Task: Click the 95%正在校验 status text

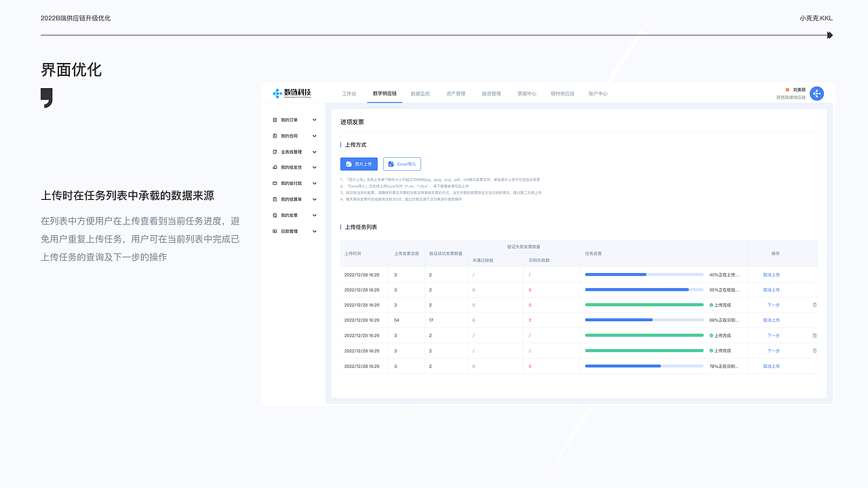Action: pos(724,289)
